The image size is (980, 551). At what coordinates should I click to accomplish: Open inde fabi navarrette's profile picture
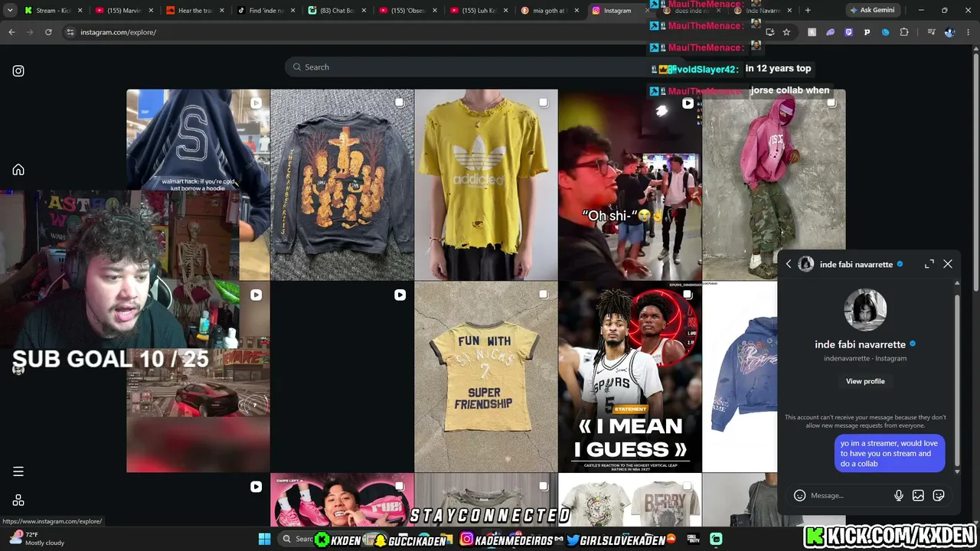[x=865, y=310]
